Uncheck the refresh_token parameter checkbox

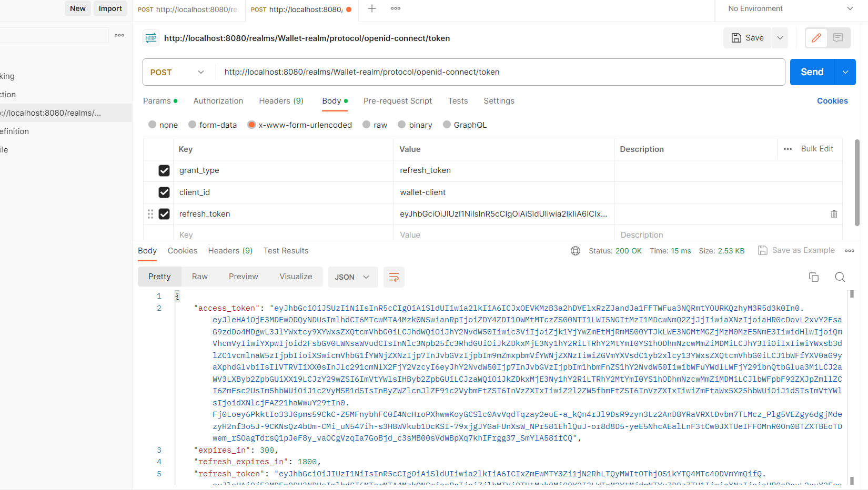point(164,214)
